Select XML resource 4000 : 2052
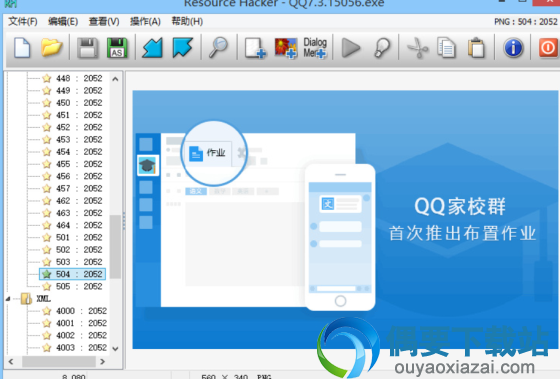This screenshot has width=560, height=379. pyautogui.click(x=81, y=311)
